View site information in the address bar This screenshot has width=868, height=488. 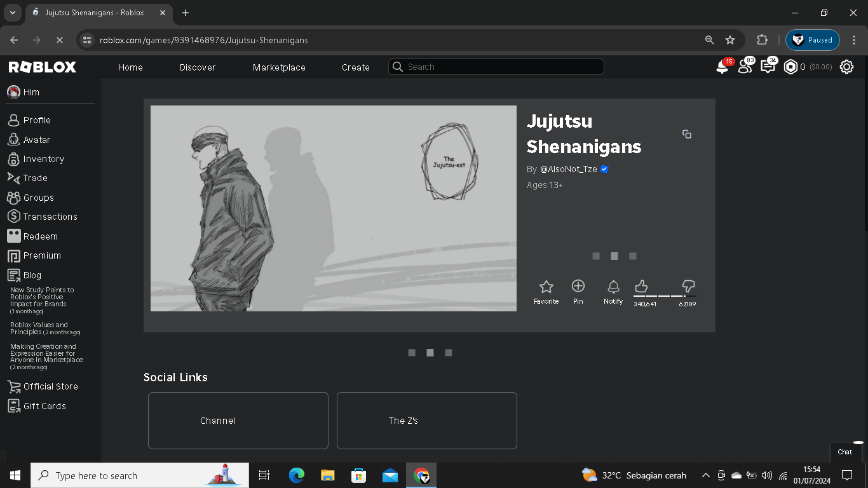88,40
